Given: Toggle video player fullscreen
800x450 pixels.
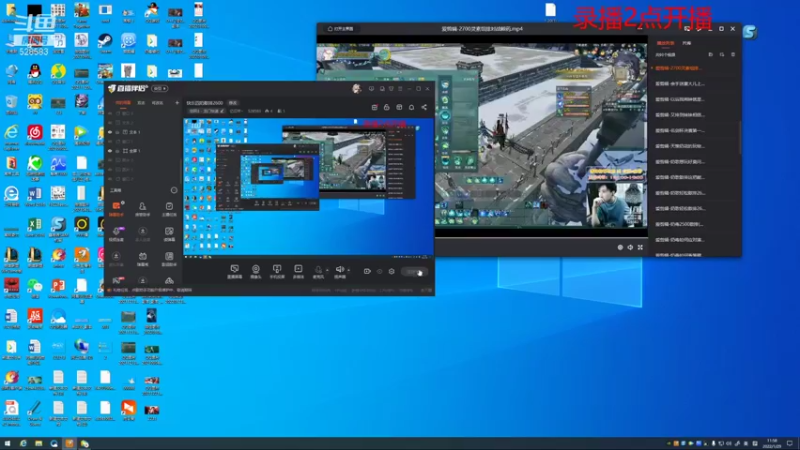Looking at the screenshot, I should tap(640, 247).
